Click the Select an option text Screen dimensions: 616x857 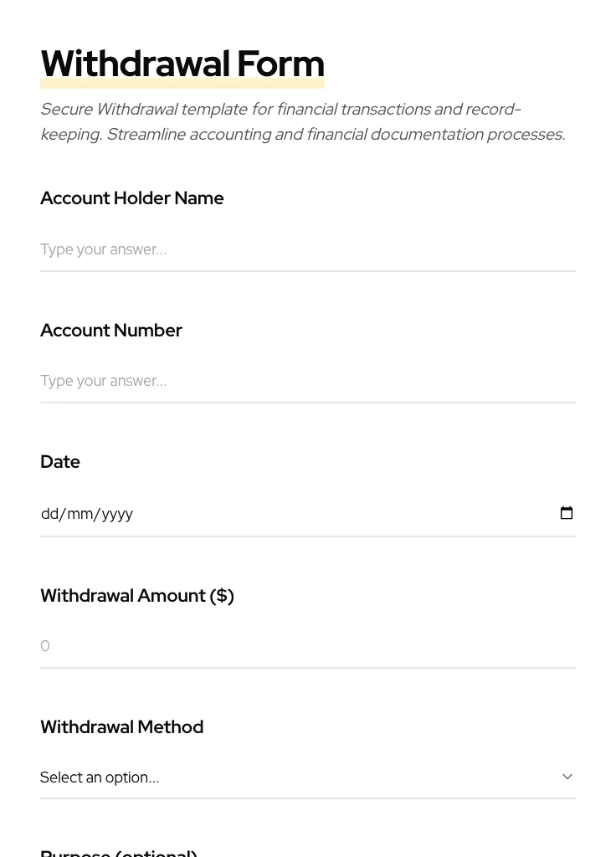coord(100,777)
